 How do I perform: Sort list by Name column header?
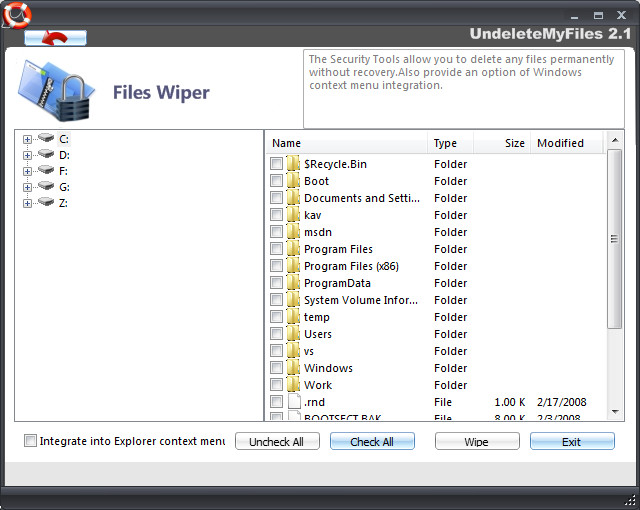point(347,143)
